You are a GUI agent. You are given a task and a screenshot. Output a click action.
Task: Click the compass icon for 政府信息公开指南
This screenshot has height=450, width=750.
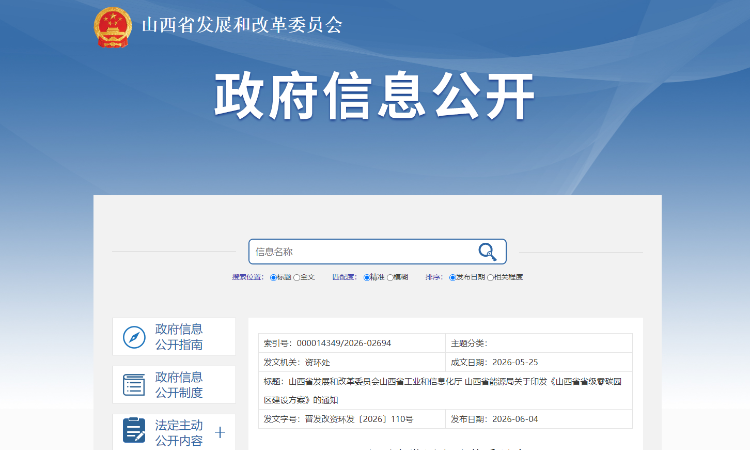click(134, 337)
